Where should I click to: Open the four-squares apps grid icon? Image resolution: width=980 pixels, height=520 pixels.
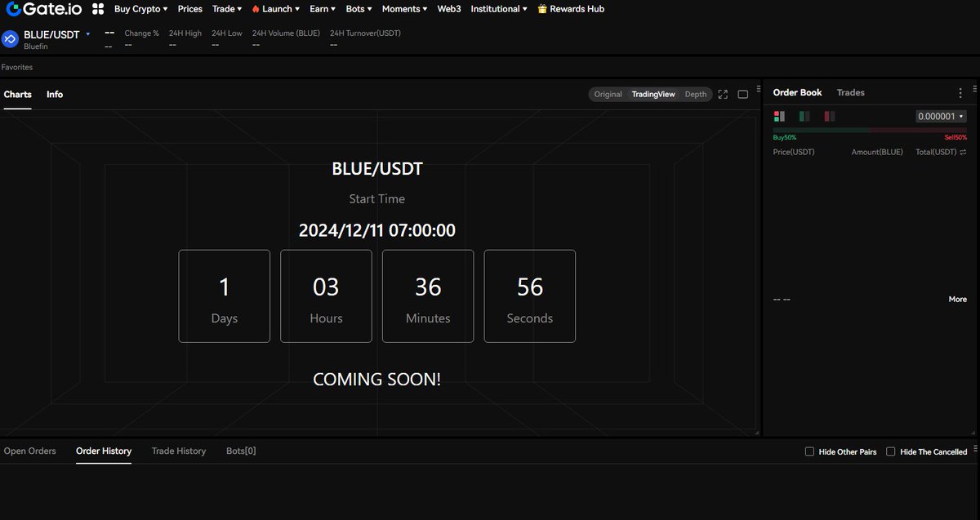point(98,9)
